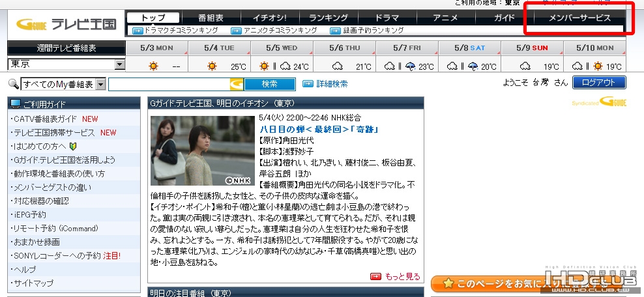Open サイトマップ link
Viewport: 644px width, 297px height.
click(x=33, y=283)
